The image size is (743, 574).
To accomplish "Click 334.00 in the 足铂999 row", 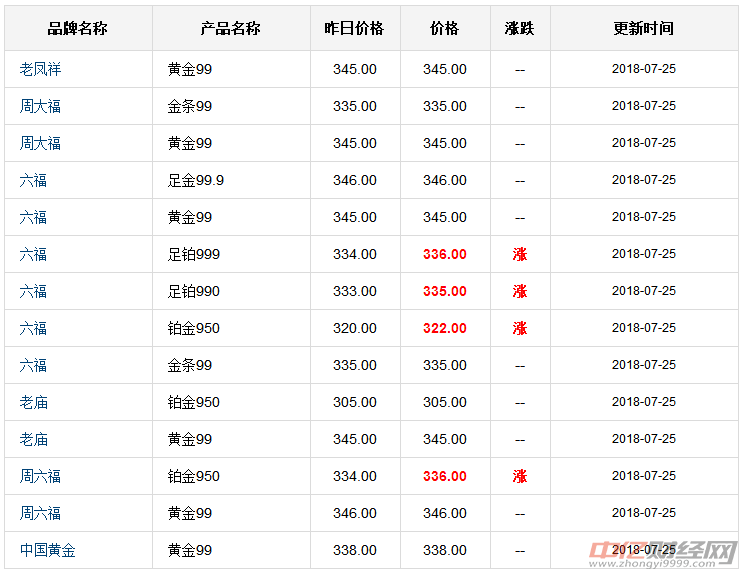I will (355, 254).
